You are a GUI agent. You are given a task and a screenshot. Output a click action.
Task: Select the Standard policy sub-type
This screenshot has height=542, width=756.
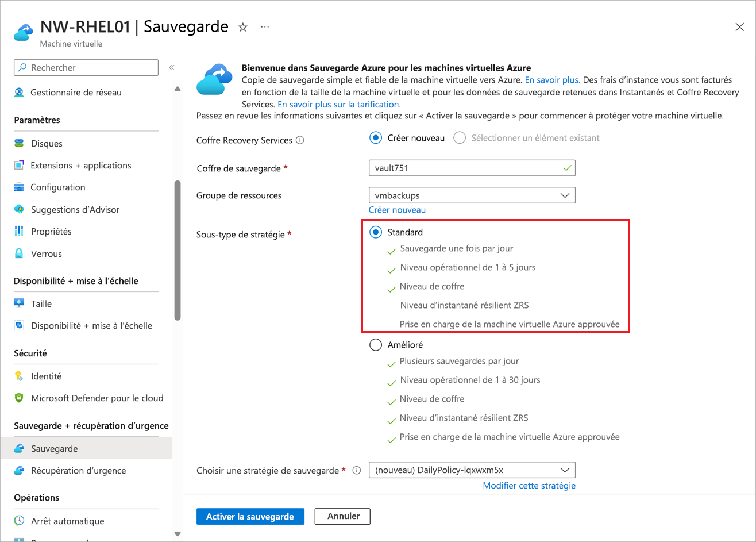(x=376, y=232)
